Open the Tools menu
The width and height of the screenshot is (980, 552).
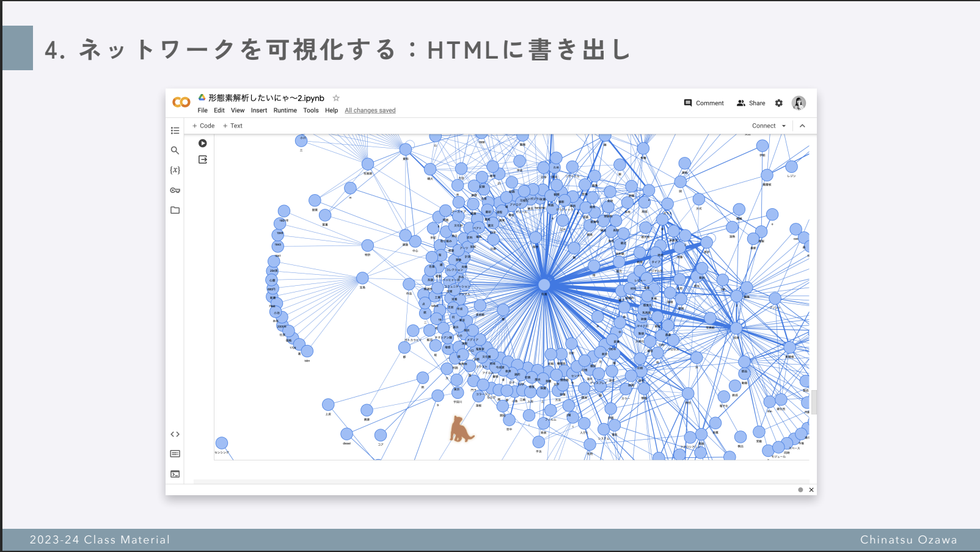[311, 111]
